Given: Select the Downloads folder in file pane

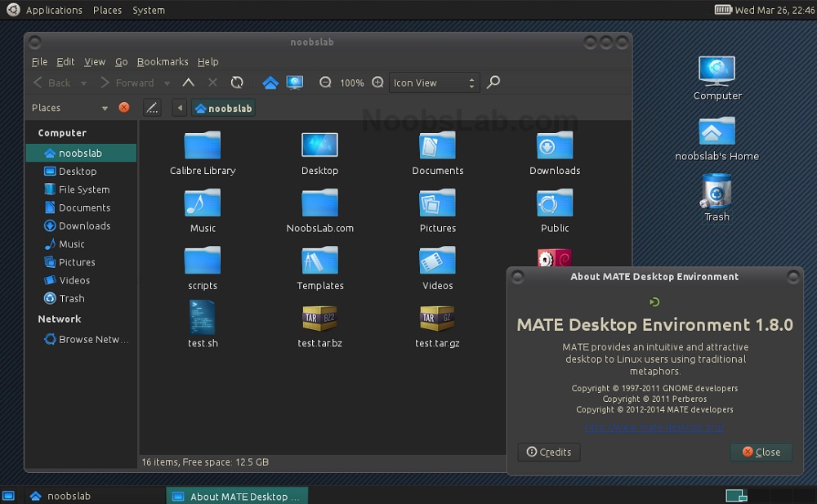Looking at the screenshot, I should 555,154.
